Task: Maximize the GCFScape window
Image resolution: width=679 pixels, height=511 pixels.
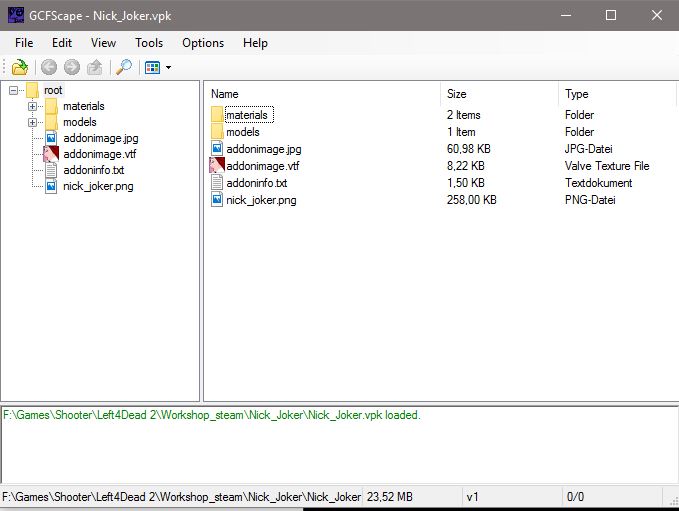Action: 611,15
